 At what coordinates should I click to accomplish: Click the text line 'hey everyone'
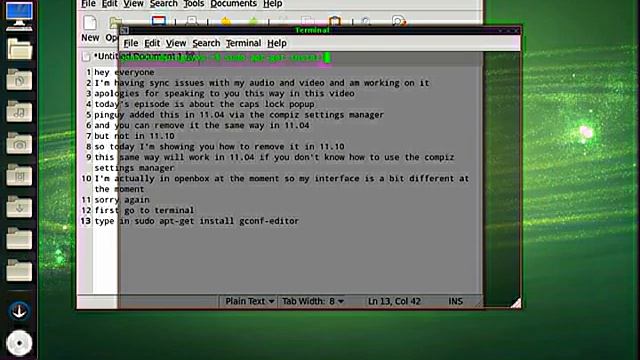click(124, 72)
